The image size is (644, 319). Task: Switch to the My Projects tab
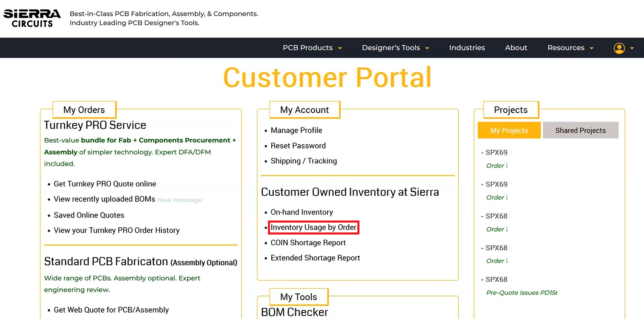[x=509, y=130]
